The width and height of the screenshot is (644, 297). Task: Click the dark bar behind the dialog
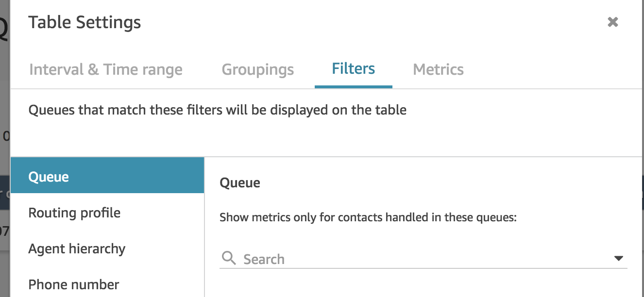(x=5, y=193)
